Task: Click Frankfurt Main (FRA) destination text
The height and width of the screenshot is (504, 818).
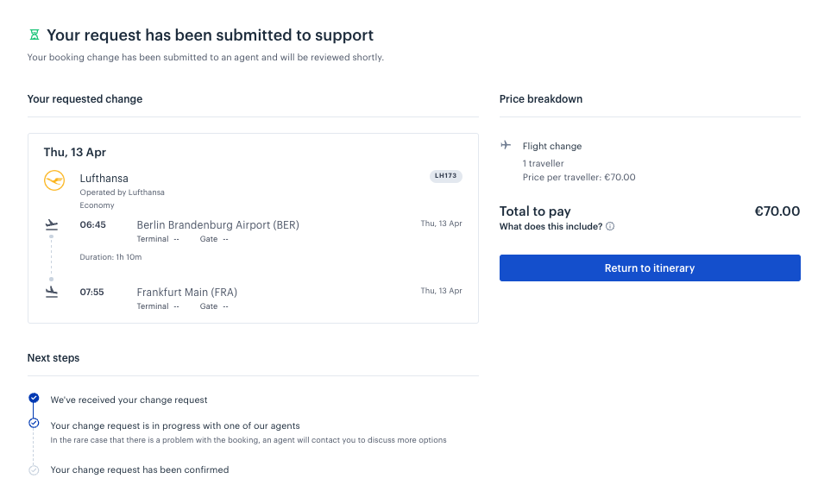Action: [186, 293]
